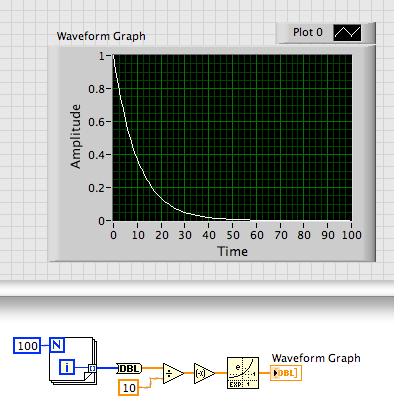Click the Plot 0 legend line-style icon
Viewport: 394px width, 401px height.
347,33
